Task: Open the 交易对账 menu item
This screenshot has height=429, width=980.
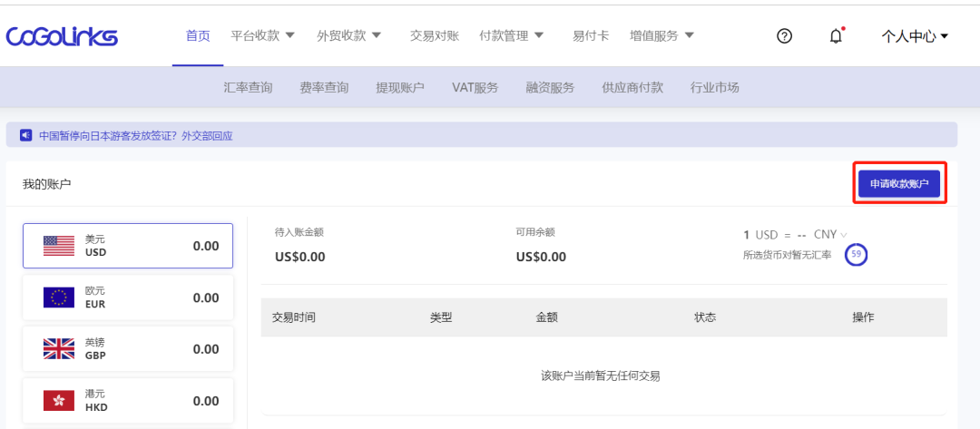Action: 435,35
